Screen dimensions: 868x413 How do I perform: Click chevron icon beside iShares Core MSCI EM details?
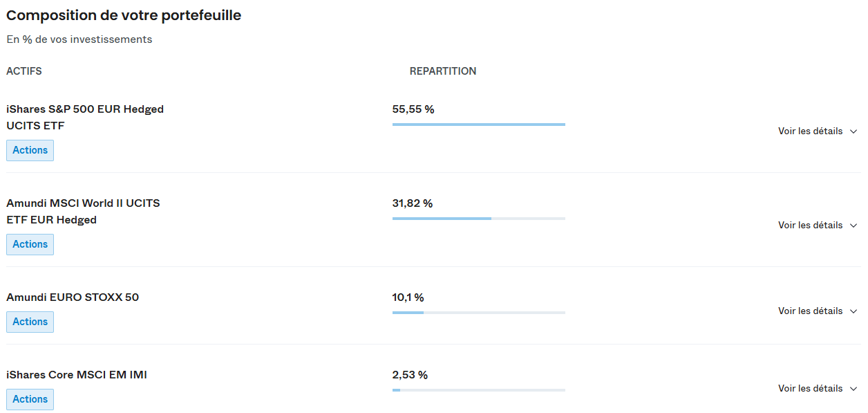point(853,389)
